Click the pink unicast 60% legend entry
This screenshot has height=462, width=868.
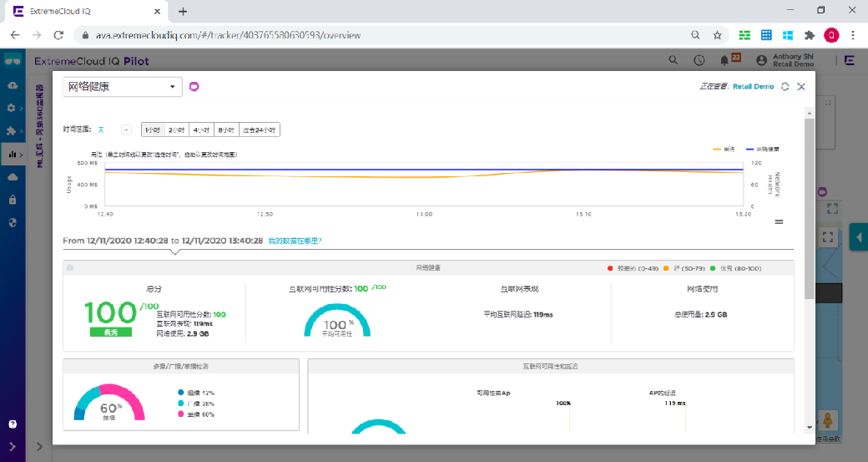[196, 414]
